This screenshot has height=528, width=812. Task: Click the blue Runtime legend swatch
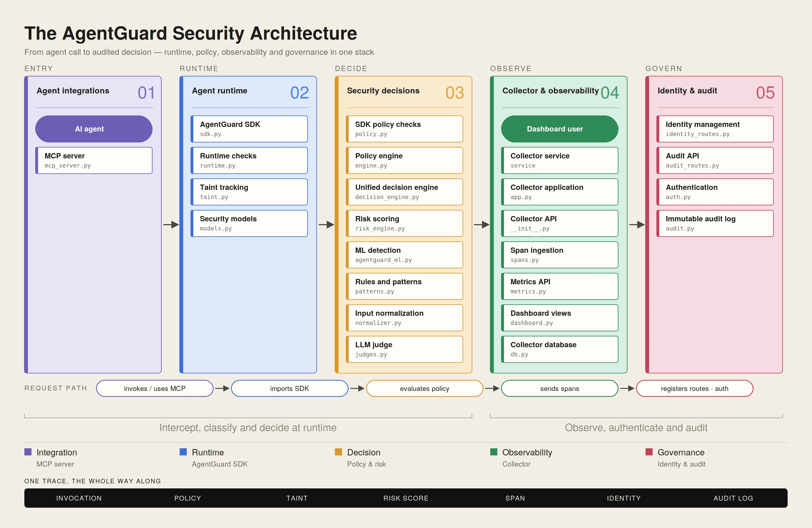point(183,452)
